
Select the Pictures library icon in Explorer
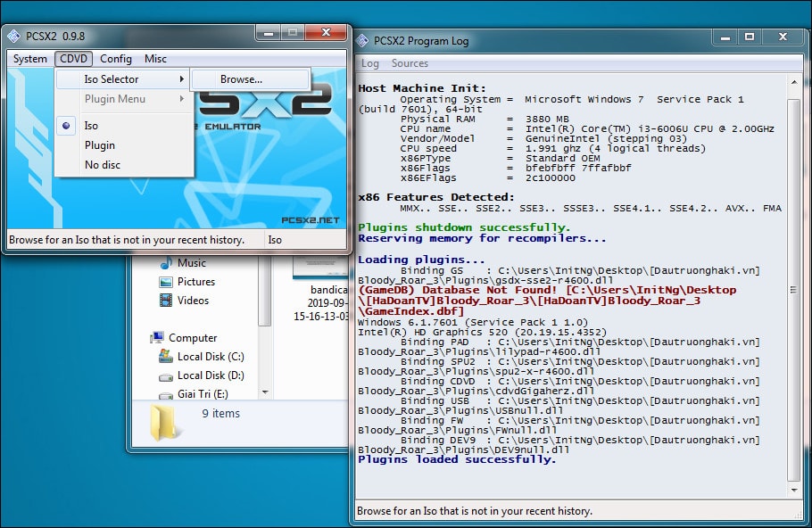click(x=166, y=282)
